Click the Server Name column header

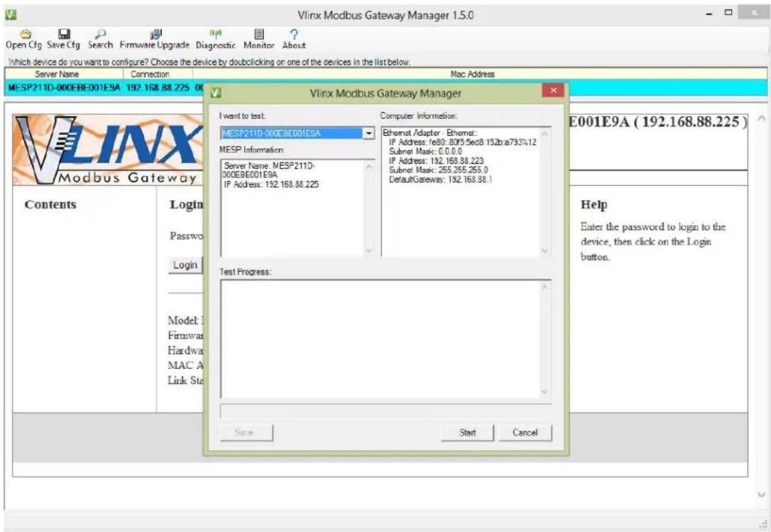56,75
